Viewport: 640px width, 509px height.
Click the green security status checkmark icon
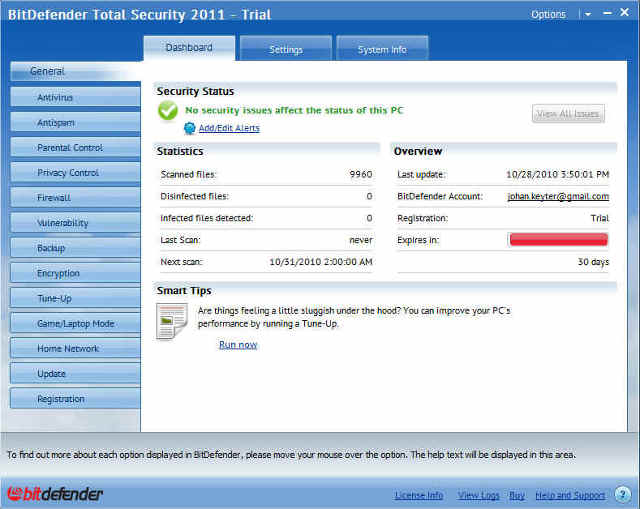pyautogui.click(x=167, y=111)
